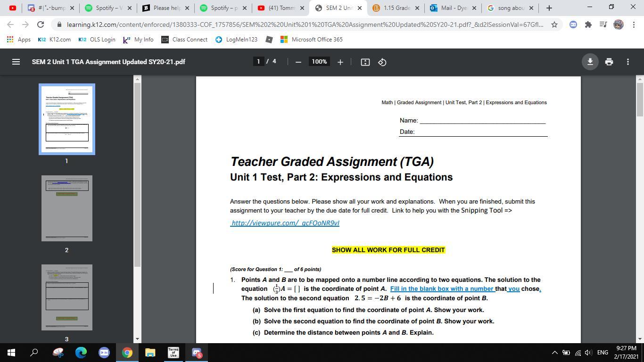Image resolution: width=644 pixels, height=362 pixels.
Task: Switch to the Google 'song abou' tab
Action: (x=511, y=8)
